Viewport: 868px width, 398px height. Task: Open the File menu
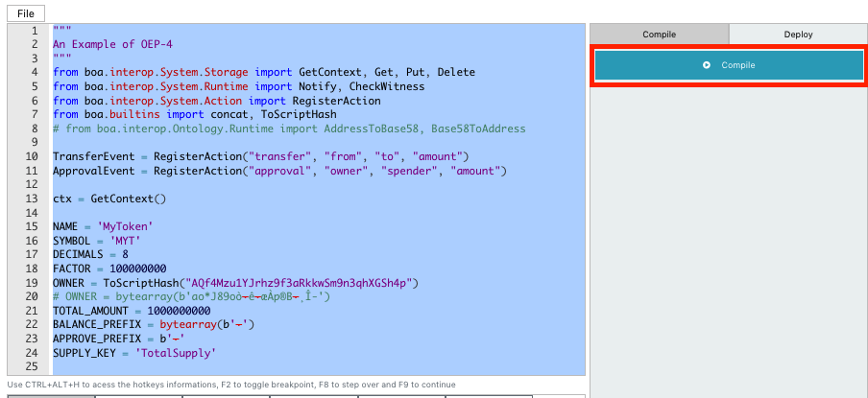tap(26, 12)
